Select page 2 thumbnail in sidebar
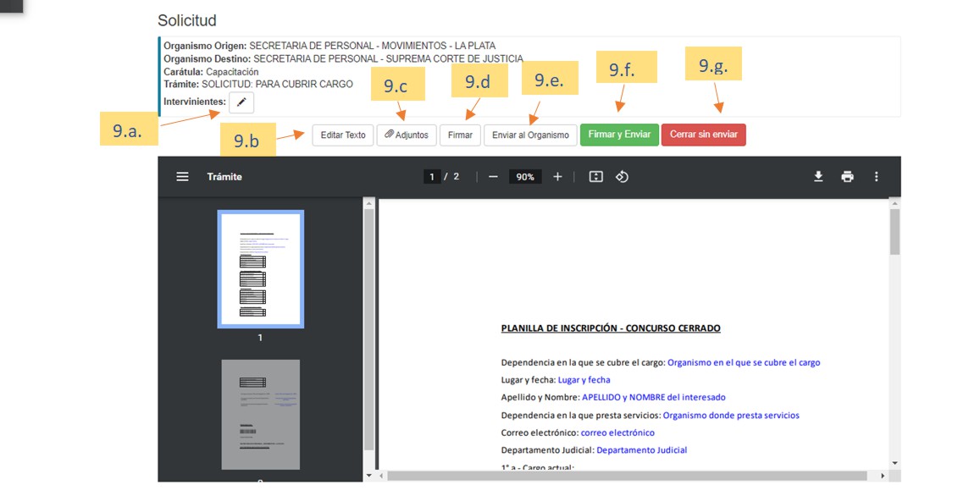Viewport: 980px width, 496px height. point(261,415)
